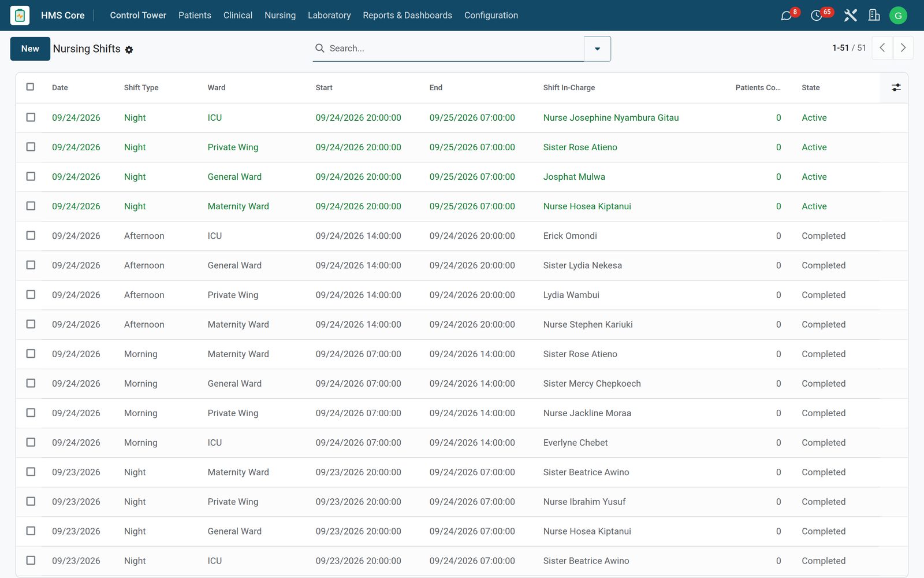Select the checkbox for Josphat Mulwa's shift
The width and height of the screenshot is (924, 578).
[x=31, y=176]
